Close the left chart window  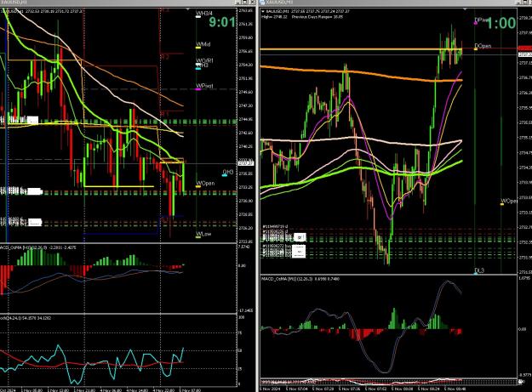[x=252, y=2]
